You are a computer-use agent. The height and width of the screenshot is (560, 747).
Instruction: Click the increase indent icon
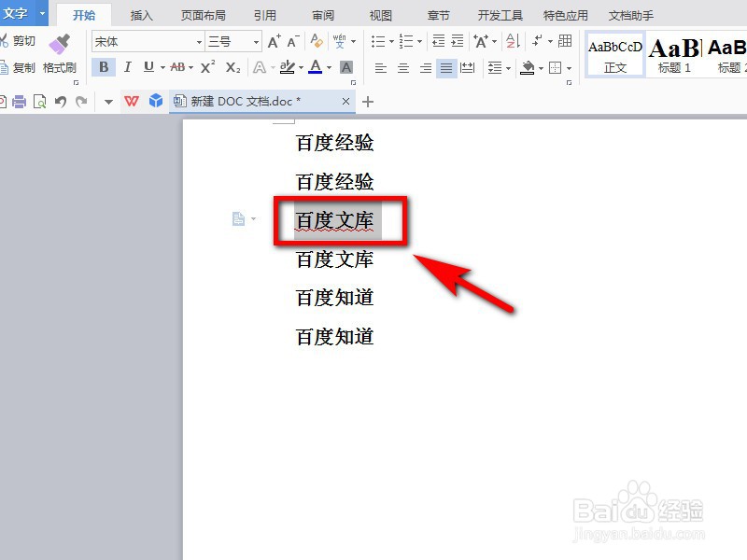(x=458, y=41)
